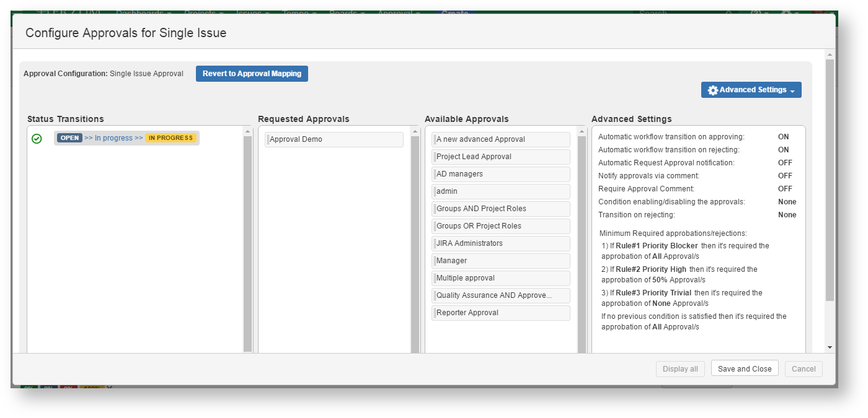Choose the JIRA Administrators approval
Image resolution: width=868 pixels, height=418 pixels.
coord(500,243)
